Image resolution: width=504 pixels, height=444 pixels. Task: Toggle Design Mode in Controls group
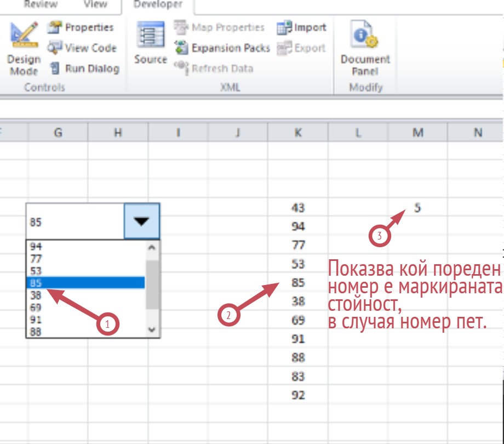click(24, 48)
